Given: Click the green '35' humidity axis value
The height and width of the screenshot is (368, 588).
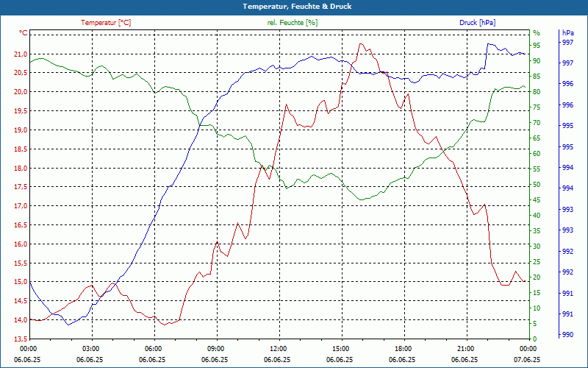Looking at the screenshot, I should click(537, 231).
